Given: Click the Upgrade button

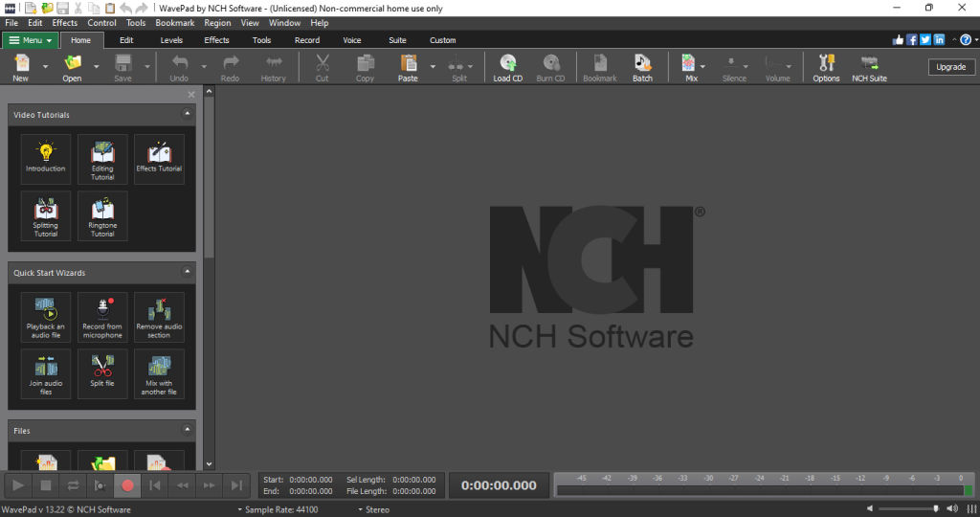Looking at the screenshot, I should coord(950,67).
